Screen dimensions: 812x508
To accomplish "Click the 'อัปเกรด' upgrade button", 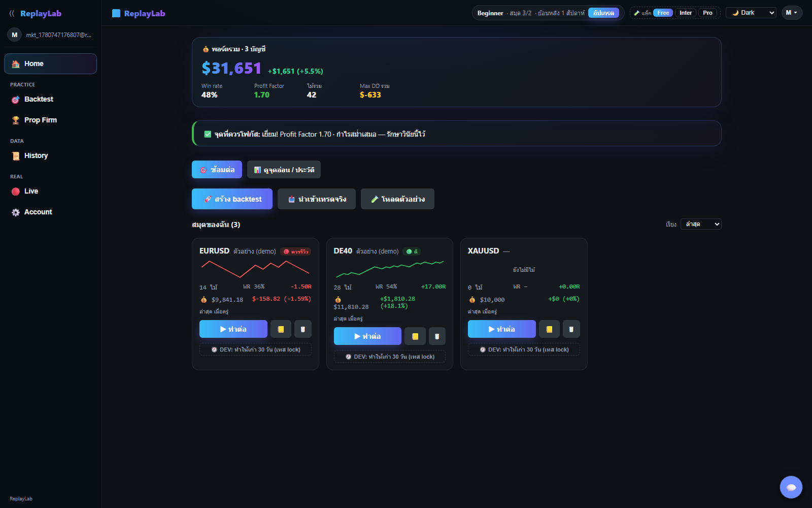I will 603,13.
